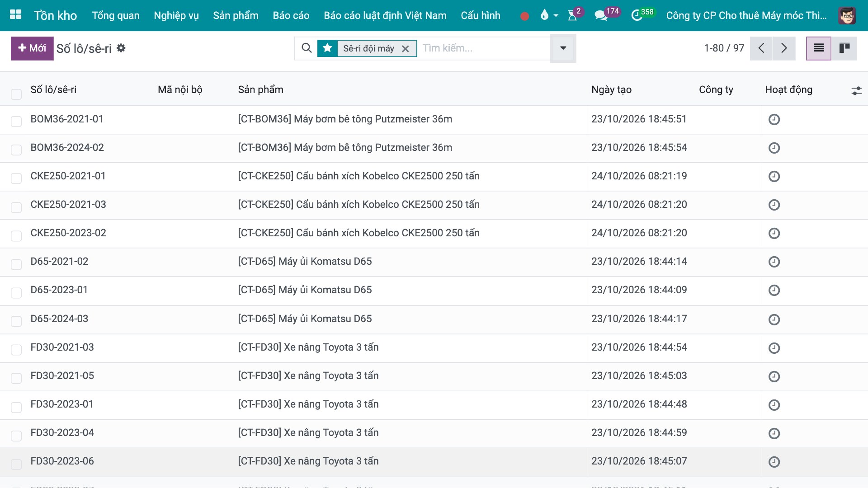Open the droplet debug dropdown
This screenshot has width=868, height=488.
point(549,15)
